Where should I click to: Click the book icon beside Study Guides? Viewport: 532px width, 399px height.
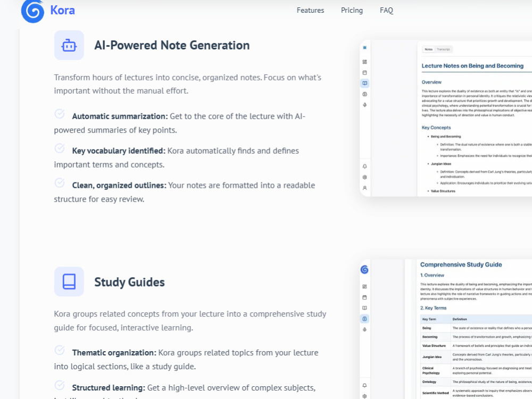[x=69, y=281]
